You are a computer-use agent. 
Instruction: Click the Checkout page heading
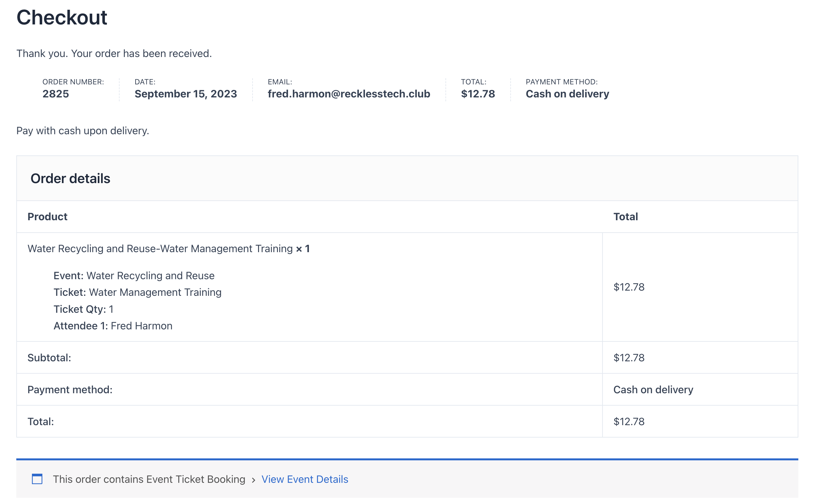click(62, 17)
